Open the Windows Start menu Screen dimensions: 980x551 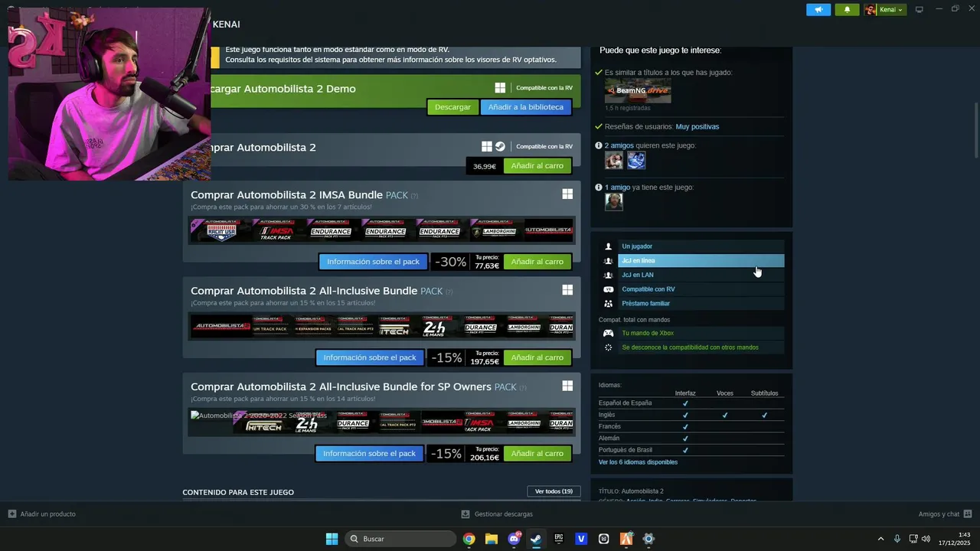[x=332, y=539]
